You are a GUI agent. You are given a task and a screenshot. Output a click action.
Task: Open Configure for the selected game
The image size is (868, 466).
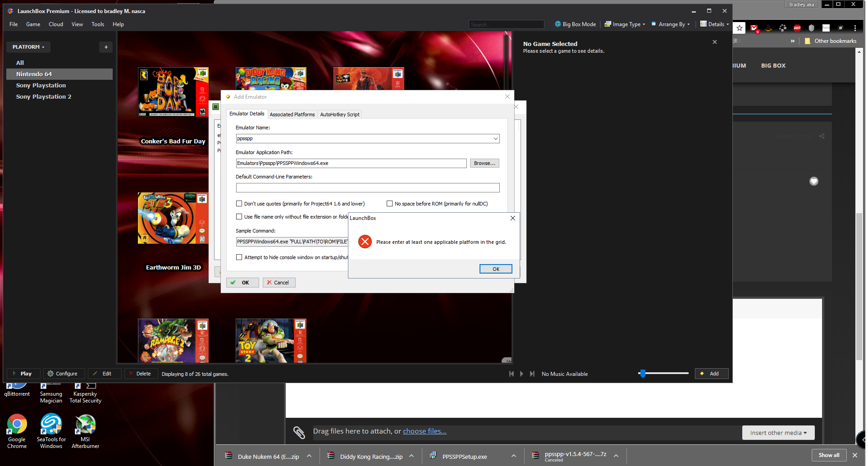click(x=64, y=374)
